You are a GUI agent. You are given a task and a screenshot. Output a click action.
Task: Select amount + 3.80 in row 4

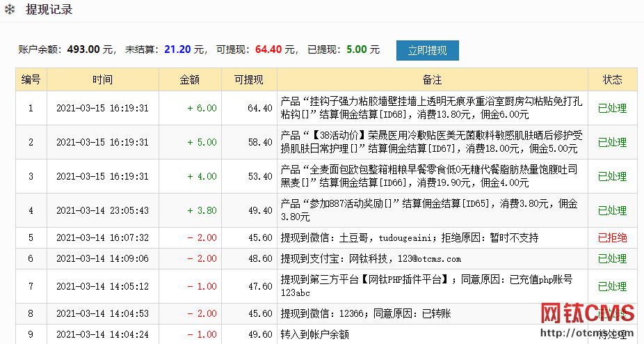[202, 210]
